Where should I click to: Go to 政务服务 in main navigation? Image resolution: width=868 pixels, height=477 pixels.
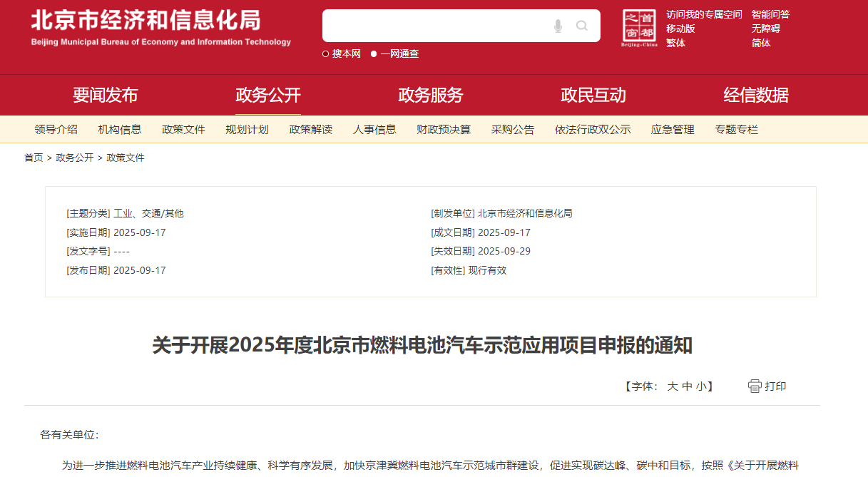point(431,95)
